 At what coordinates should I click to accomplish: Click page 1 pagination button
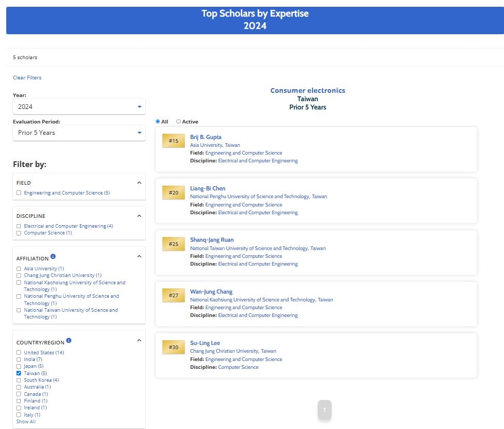[x=324, y=410]
